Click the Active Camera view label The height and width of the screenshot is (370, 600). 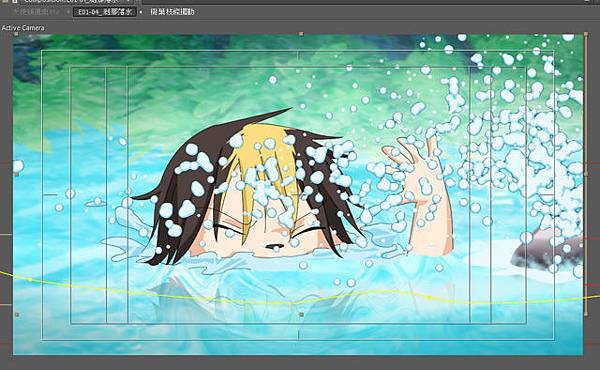pyautogui.click(x=23, y=28)
